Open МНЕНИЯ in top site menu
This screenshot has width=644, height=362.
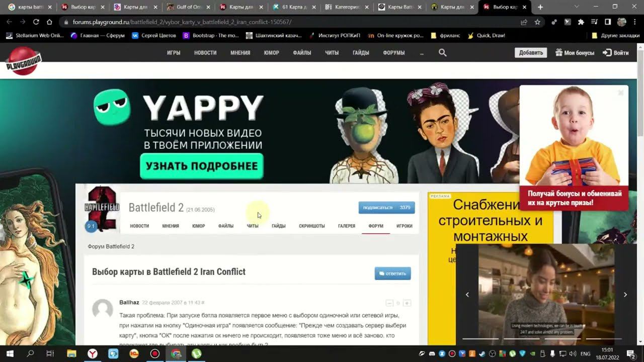(x=240, y=53)
